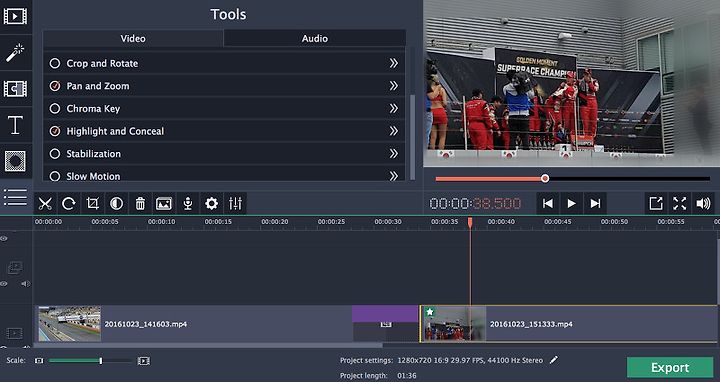Open the Media import tab in sidebar
This screenshot has height=382, width=720.
(x=15, y=17)
